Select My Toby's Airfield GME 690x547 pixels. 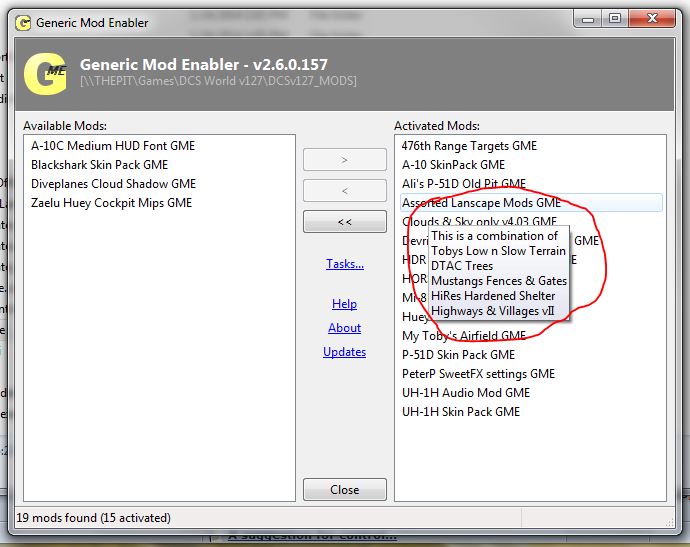464,336
